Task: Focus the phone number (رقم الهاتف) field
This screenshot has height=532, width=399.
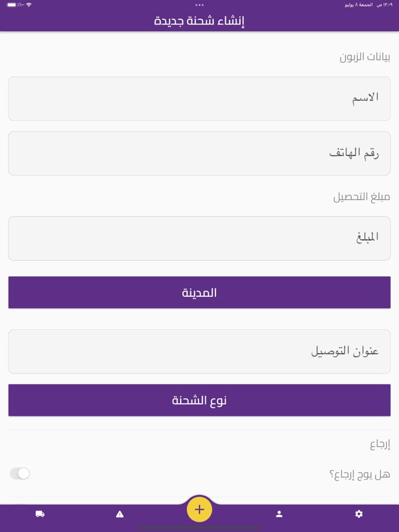Action: coord(199,153)
